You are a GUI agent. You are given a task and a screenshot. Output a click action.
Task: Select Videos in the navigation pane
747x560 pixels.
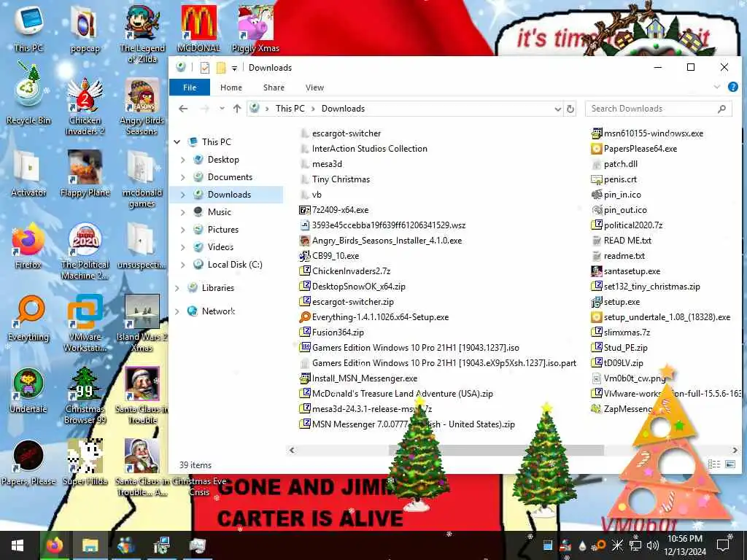[x=220, y=247]
